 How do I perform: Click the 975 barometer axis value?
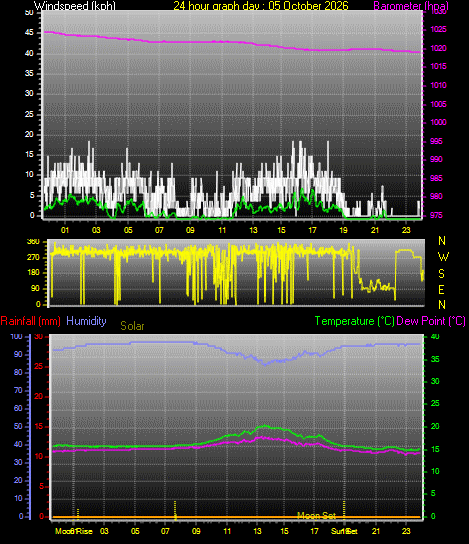436,215
